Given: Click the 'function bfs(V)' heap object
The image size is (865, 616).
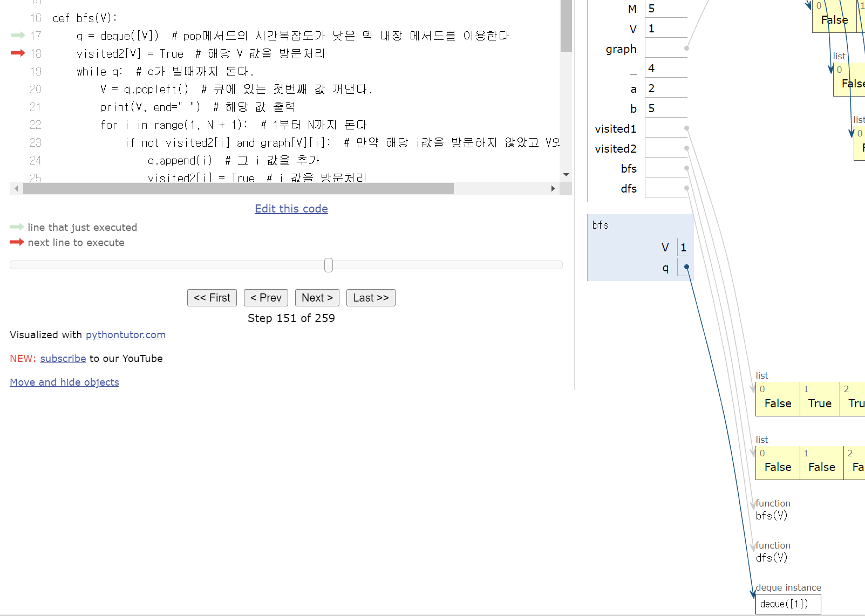Looking at the screenshot, I should pos(773,510).
